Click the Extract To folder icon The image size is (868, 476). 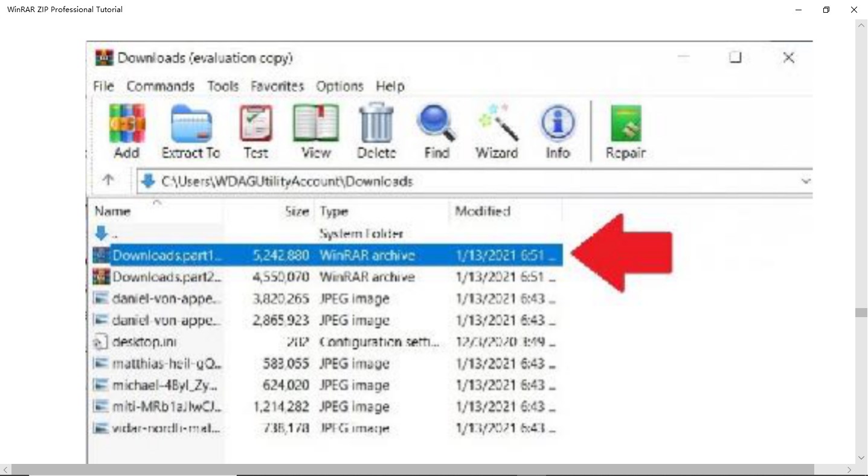point(191,124)
